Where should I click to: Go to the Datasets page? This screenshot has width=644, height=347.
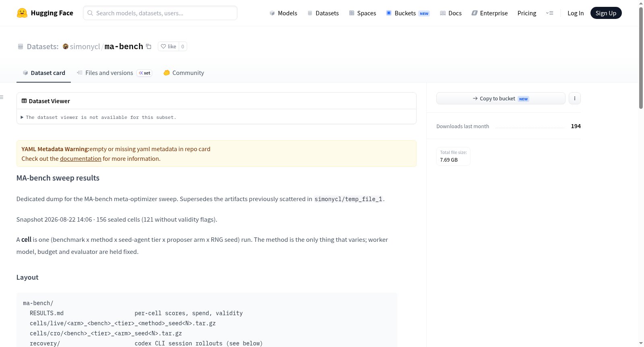(x=323, y=13)
